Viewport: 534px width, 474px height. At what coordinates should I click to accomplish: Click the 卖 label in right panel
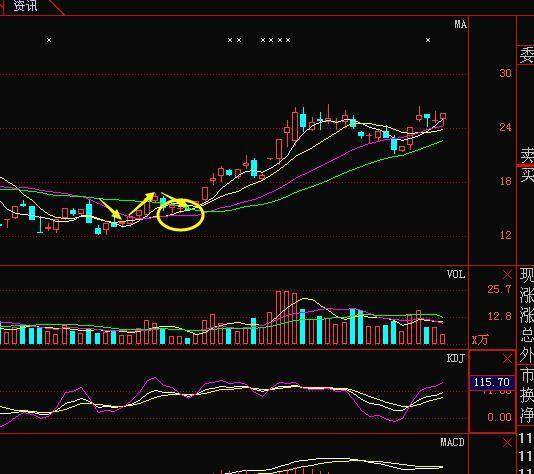pyautogui.click(x=527, y=156)
